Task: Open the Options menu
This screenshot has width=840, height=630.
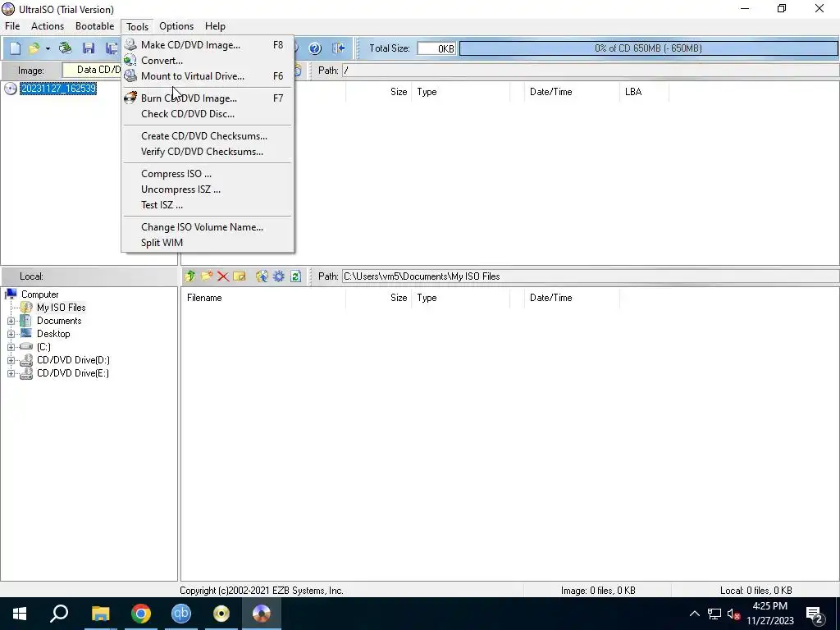Action: click(x=176, y=26)
